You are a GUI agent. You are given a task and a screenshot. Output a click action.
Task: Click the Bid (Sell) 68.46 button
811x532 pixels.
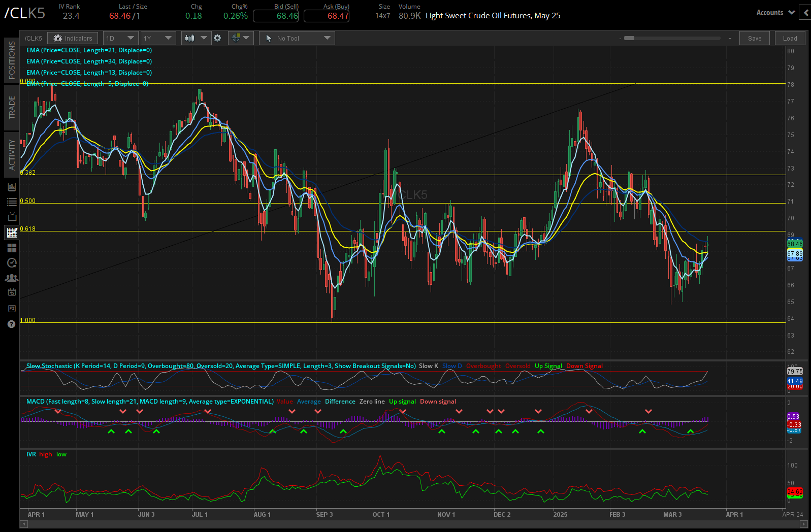pyautogui.click(x=276, y=16)
